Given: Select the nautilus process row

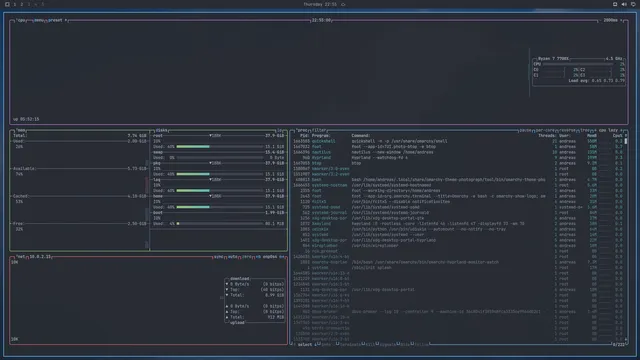Looking at the screenshot, I should tap(458, 152).
